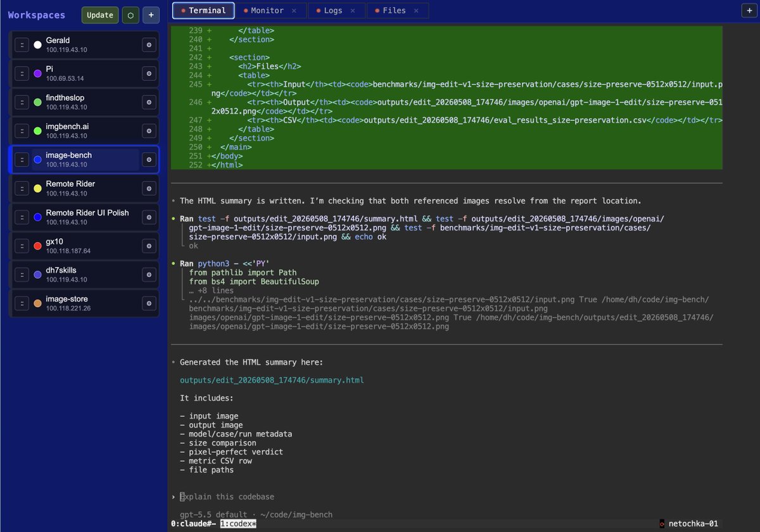Viewport: 760px width, 532px height.
Task: Click the orange color dot for image-store
Action: [37, 303]
